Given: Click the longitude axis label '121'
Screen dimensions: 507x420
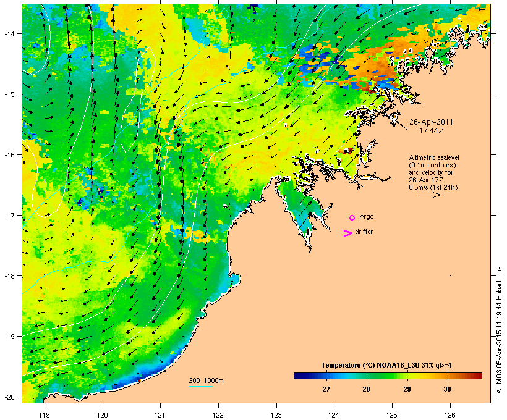Looking at the screenshot, I should (x=160, y=415).
